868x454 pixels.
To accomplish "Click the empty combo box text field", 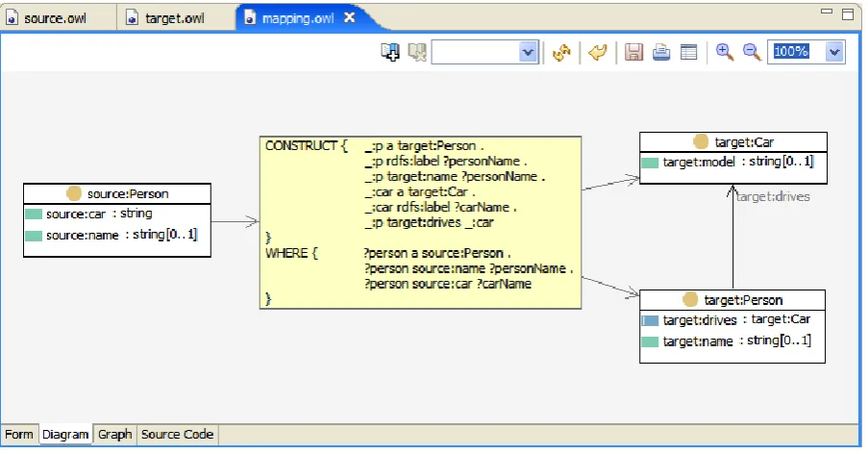I will tap(476, 53).
